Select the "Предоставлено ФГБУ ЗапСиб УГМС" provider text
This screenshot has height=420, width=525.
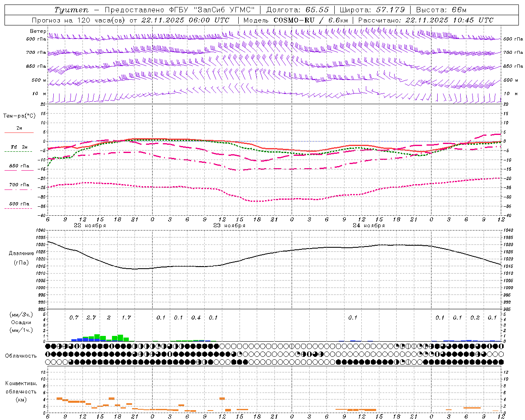(180, 10)
